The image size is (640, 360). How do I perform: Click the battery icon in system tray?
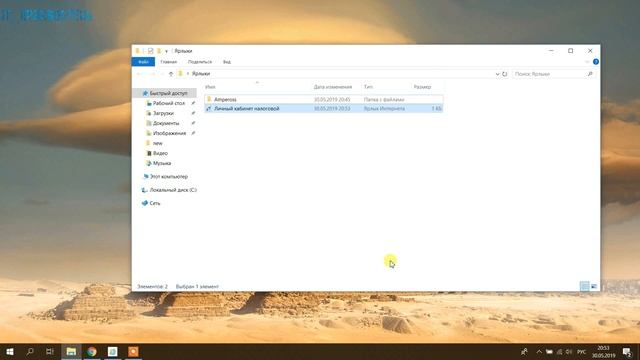(x=549, y=351)
